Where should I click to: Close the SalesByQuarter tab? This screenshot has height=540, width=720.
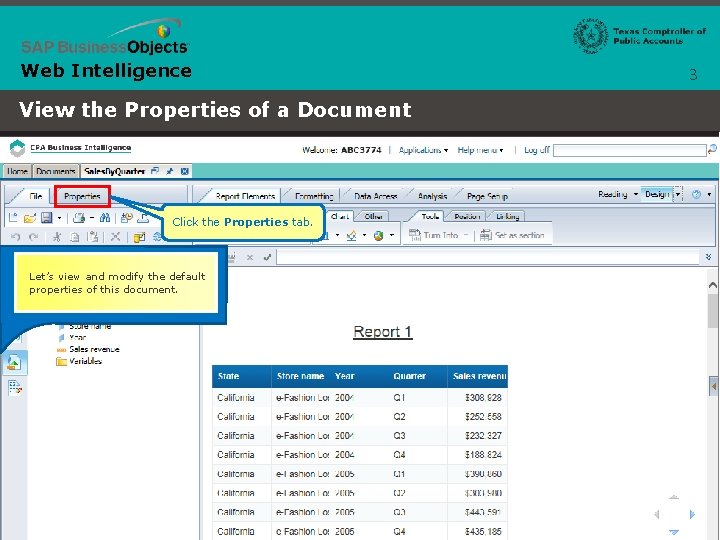pyautogui.click(x=185, y=171)
